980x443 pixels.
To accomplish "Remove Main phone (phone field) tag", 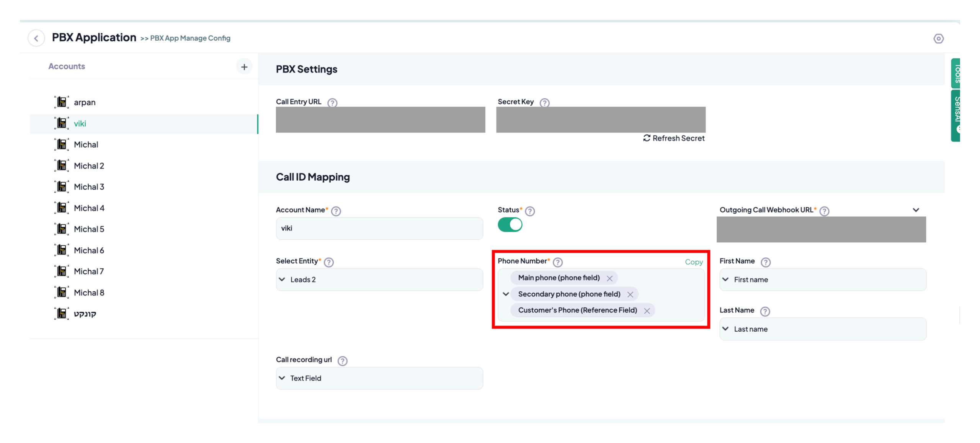I will tap(609, 278).
